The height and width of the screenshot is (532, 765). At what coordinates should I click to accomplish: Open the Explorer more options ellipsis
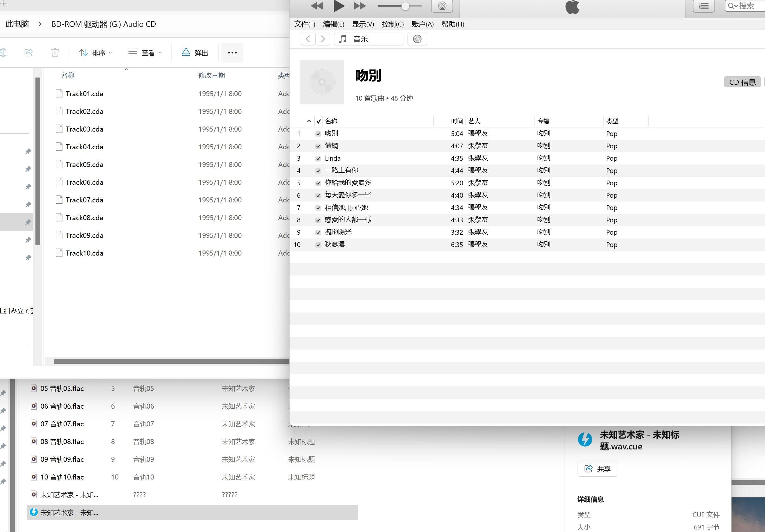pos(232,53)
